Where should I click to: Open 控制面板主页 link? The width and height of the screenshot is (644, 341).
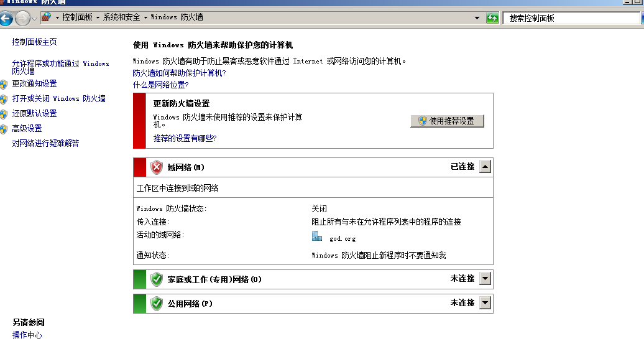(35, 42)
